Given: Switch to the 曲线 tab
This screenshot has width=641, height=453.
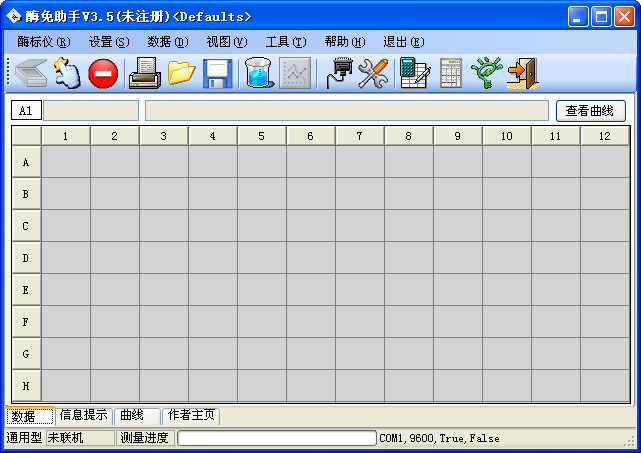Looking at the screenshot, I should 132,415.
